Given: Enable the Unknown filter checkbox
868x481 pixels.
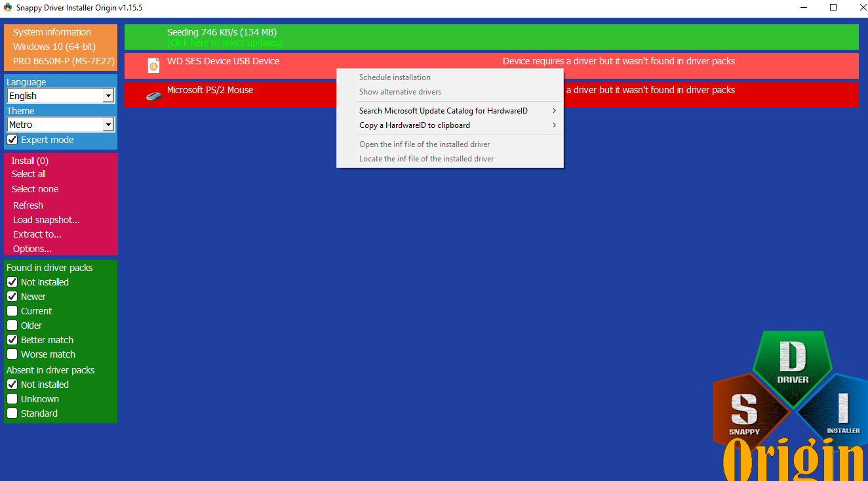Looking at the screenshot, I should pos(12,399).
